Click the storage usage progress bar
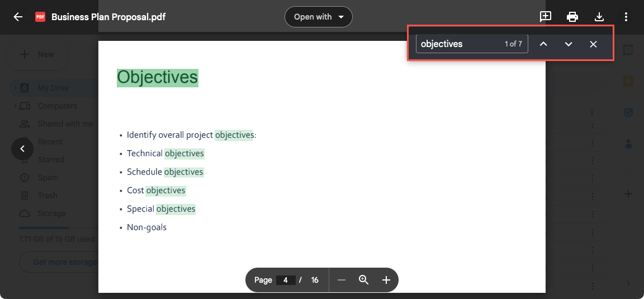Image resolution: width=644 pixels, height=299 pixels. (59, 227)
